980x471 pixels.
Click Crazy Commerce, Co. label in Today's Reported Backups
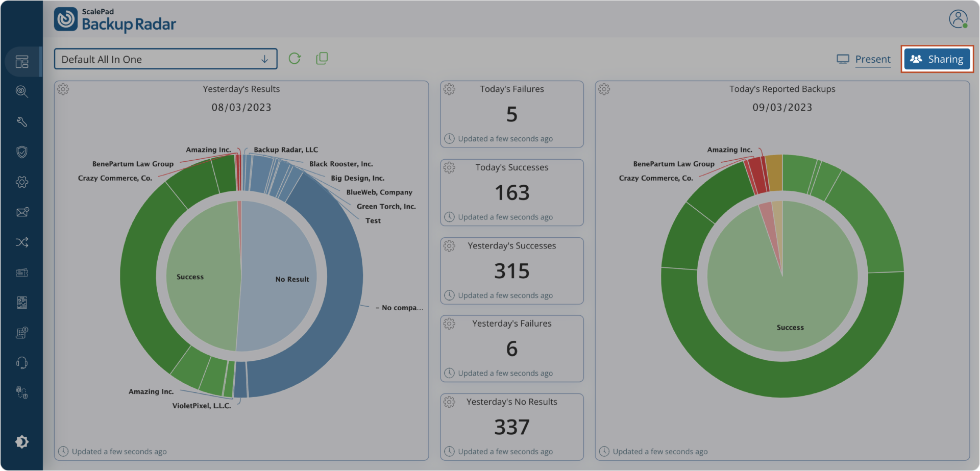tap(656, 178)
